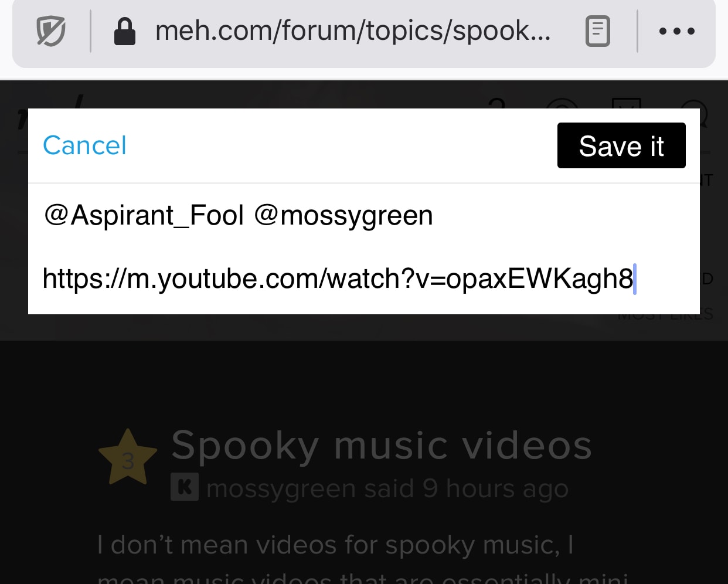Open the tracking protection shield icon
728x584 pixels.
[51, 31]
